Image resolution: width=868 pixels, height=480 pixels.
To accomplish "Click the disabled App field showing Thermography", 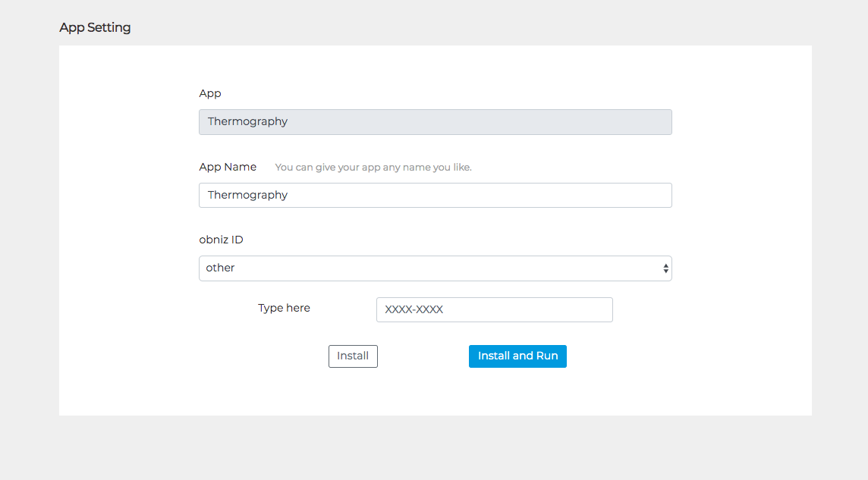I will (x=435, y=122).
